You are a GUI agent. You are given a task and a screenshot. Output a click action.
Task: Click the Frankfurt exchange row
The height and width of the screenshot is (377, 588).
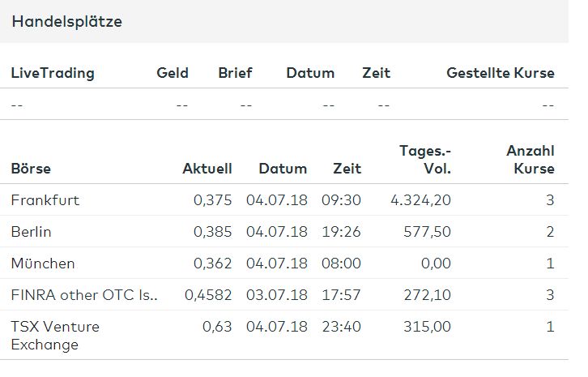(45, 200)
